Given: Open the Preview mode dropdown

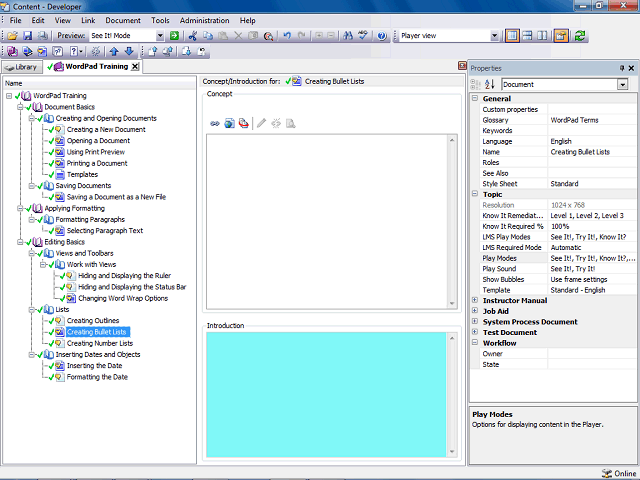Looking at the screenshot, I should tap(160, 36).
